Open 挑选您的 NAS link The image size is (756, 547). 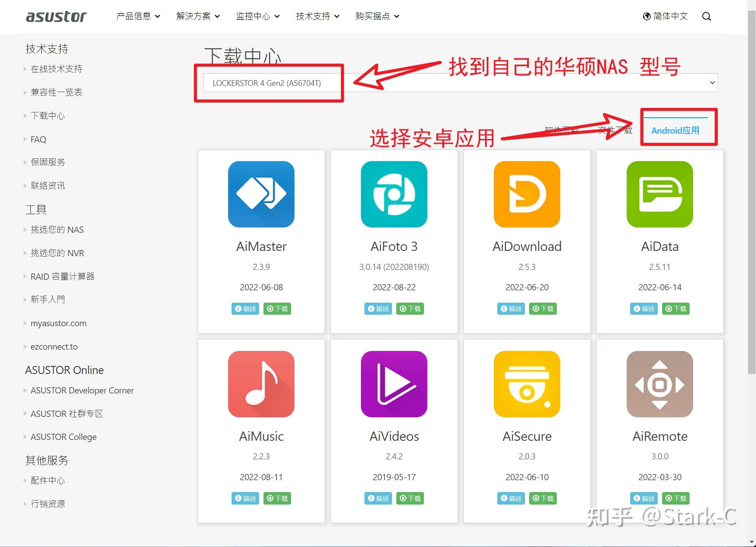pos(57,230)
